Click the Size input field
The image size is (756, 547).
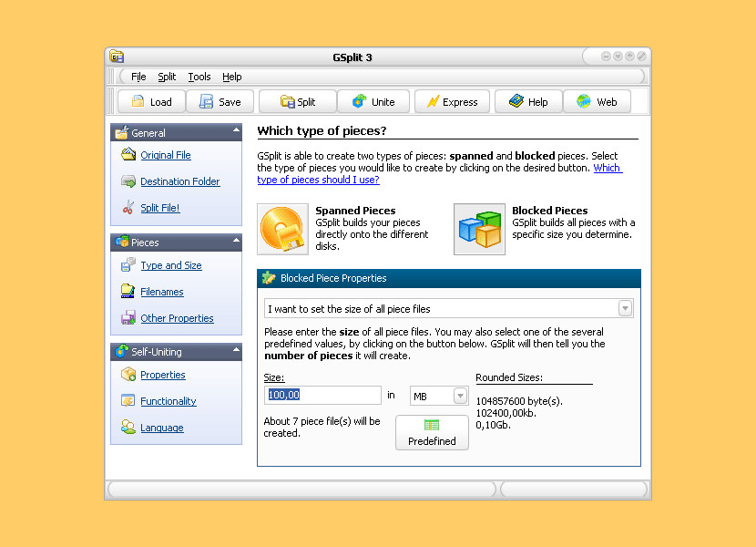[322, 395]
